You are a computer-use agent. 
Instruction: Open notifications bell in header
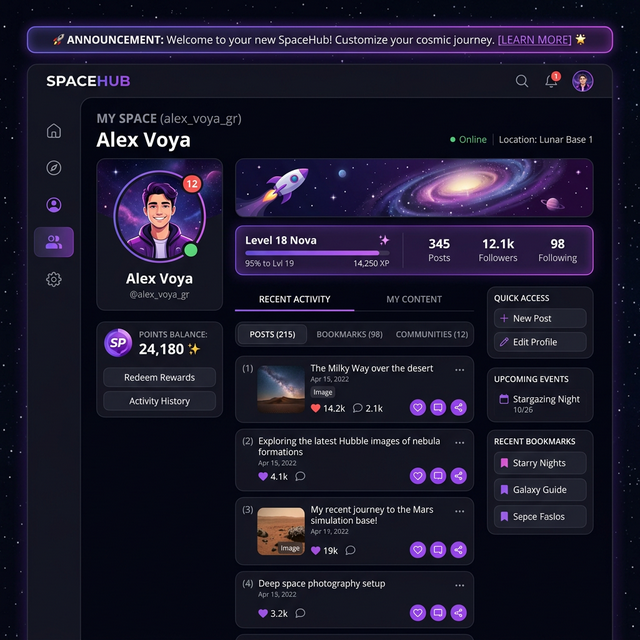(551, 80)
